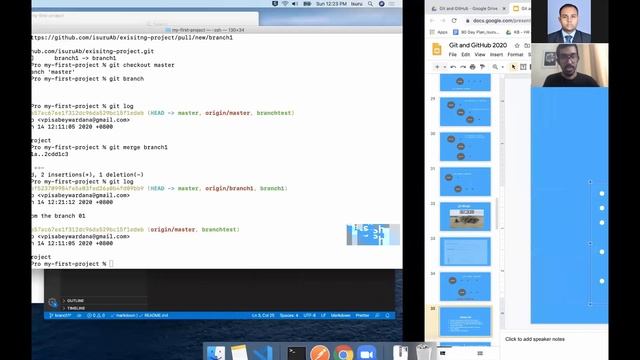Select slide 34 thumbnail in filmstrip
Viewport: 640px width, 360px height.
point(465,287)
